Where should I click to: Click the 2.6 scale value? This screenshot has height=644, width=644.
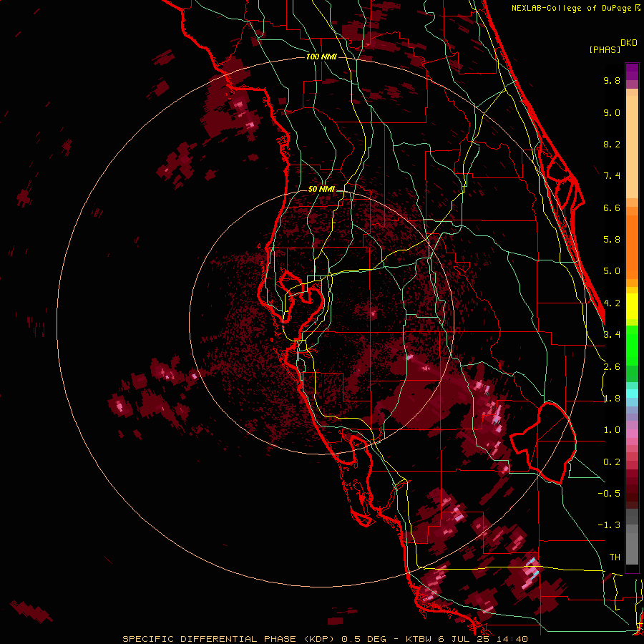612,367
